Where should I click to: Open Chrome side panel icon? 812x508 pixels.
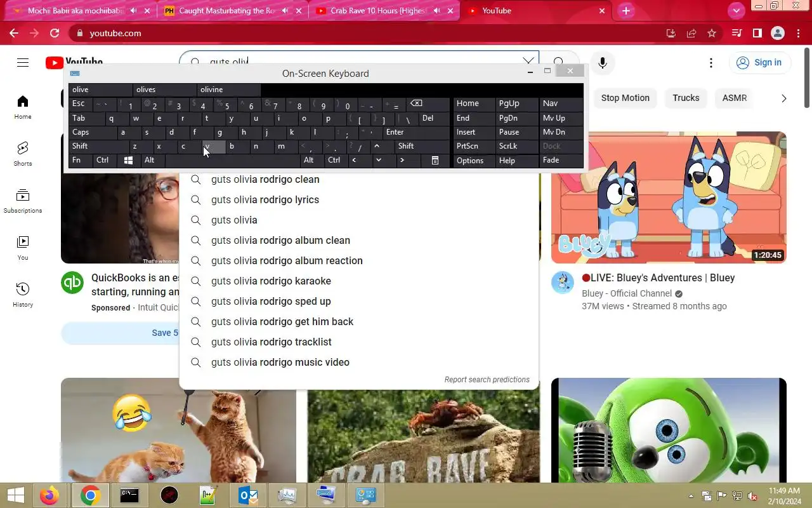coord(757,33)
